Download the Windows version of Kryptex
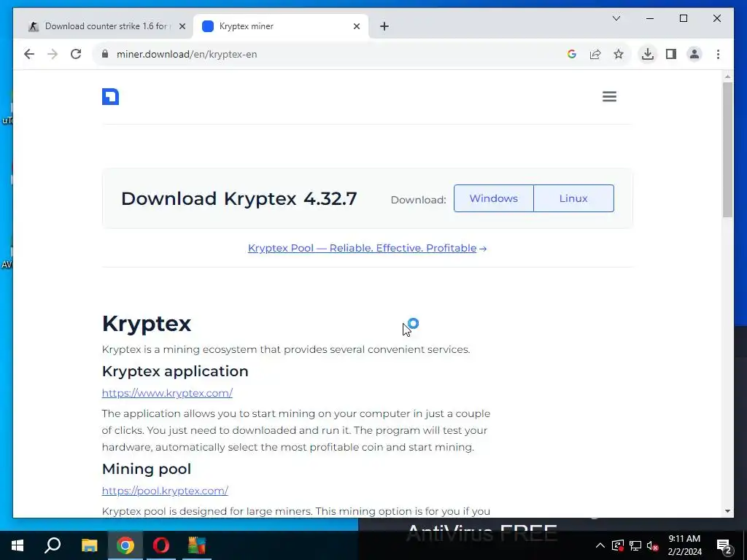747x560 pixels. (x=494, y=198)
